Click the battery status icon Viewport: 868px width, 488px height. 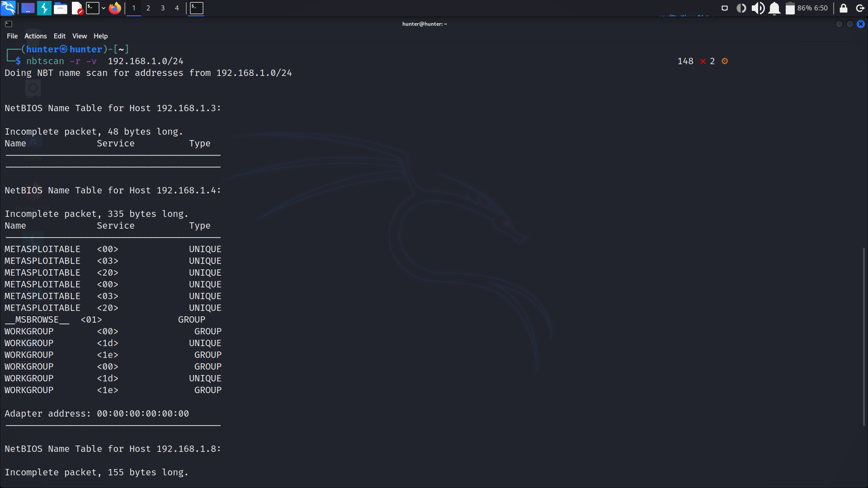coord(790,8)
